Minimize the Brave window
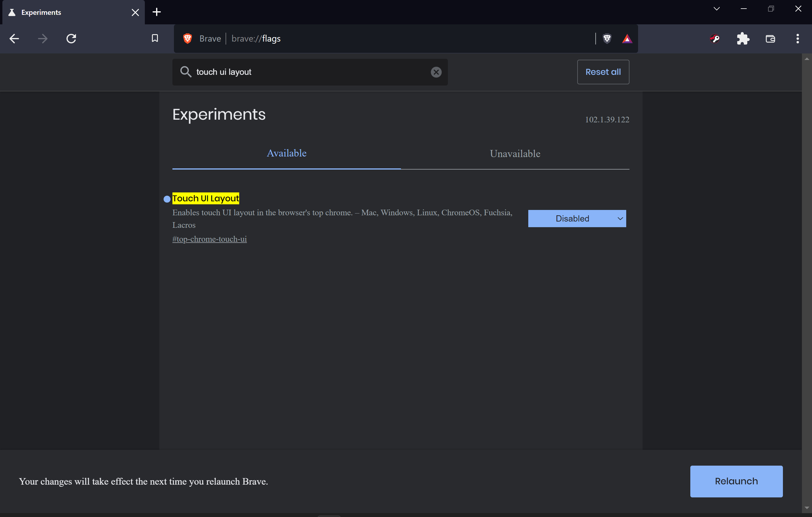This screenshot has height=517, width=812. coord(743,9)
